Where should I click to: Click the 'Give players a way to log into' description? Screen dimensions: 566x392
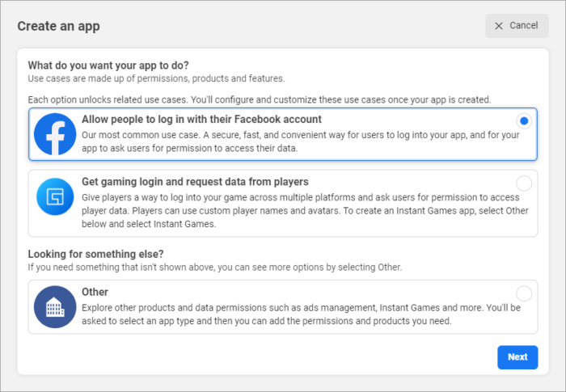click(x=305, y=211)
